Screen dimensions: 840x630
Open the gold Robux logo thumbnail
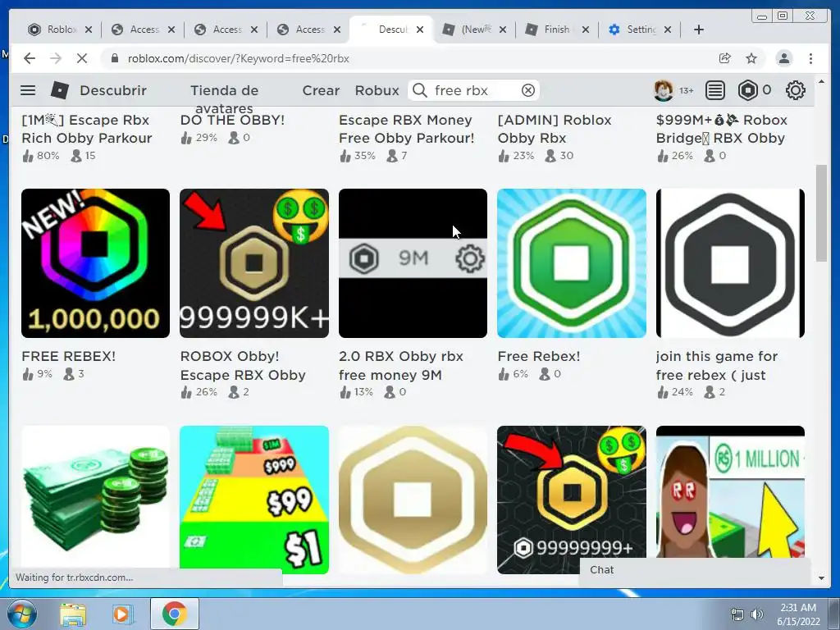click(413, 500)
